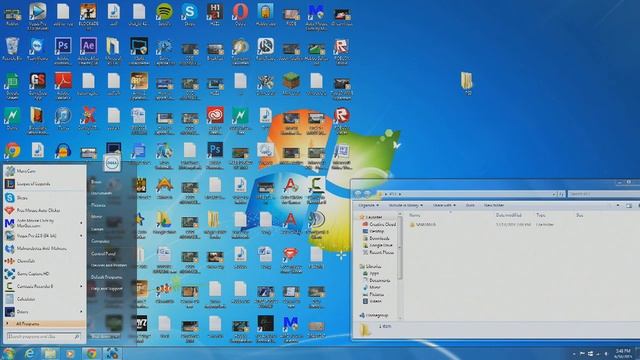Screen dimensions: 640x360
Task: Click the Windows Start orb
Action: coord(9,353)
